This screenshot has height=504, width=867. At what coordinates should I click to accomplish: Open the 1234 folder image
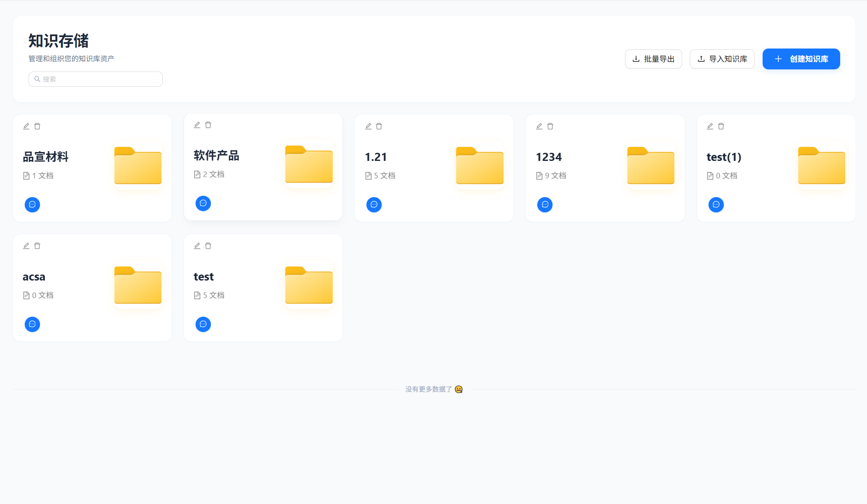pyautogui.click(x=651, y=166)
